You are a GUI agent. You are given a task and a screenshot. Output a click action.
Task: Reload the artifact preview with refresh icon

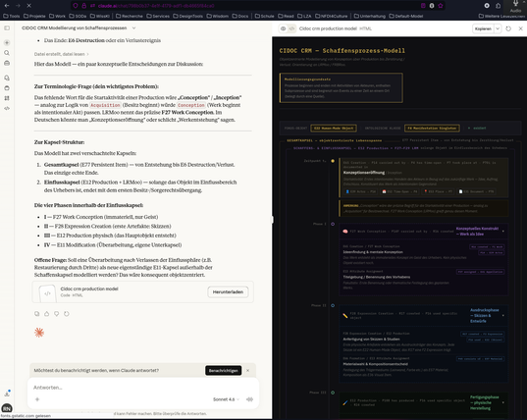508,28
